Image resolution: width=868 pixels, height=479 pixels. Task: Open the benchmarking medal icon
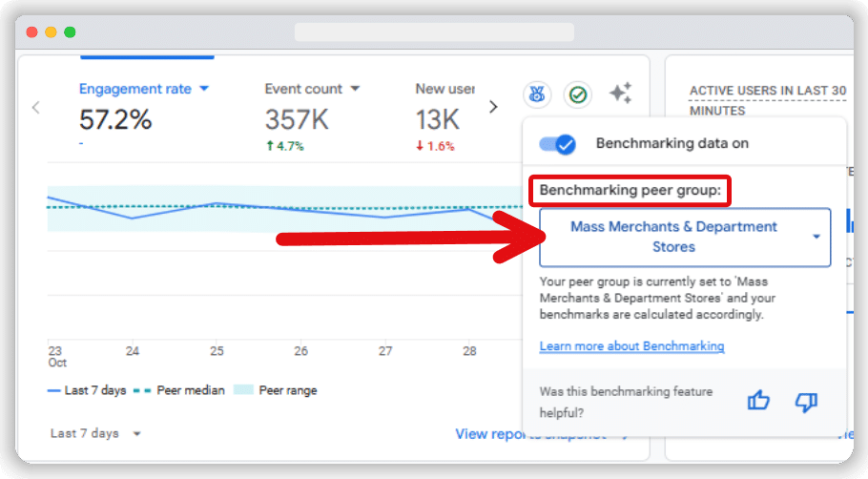click(x=537, y=94)
